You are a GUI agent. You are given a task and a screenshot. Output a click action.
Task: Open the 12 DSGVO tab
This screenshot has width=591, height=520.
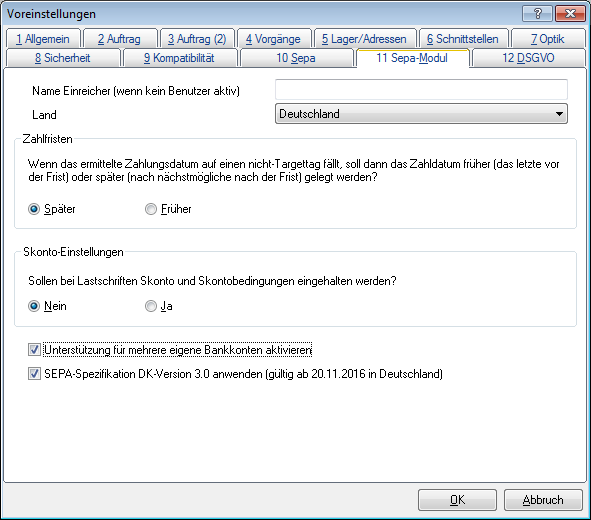528,58
